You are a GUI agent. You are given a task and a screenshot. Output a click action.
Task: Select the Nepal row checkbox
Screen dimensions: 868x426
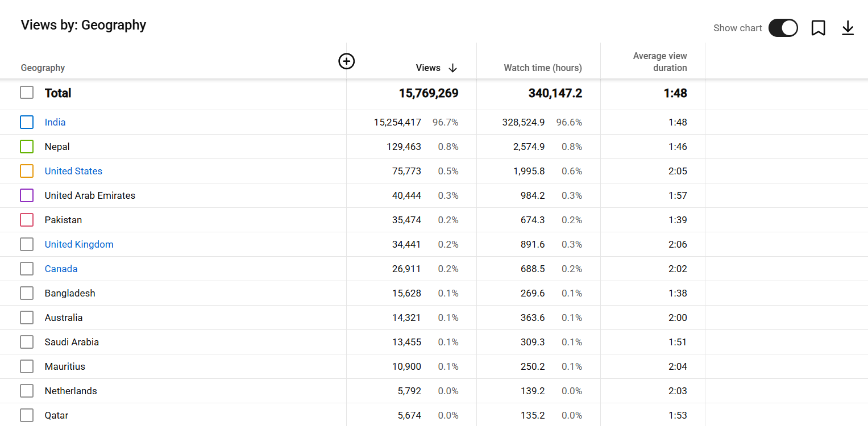point(27,147)
